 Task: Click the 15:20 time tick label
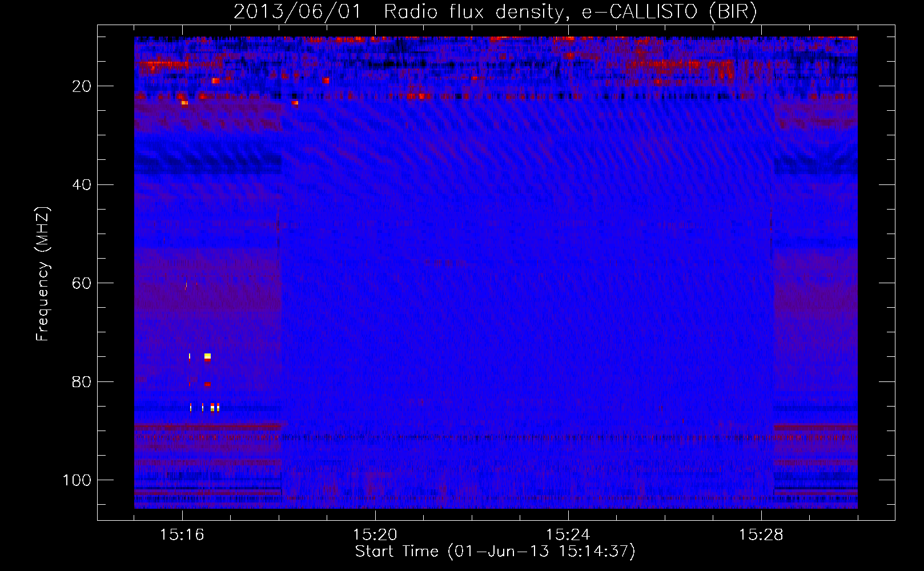click(x=375, y=535)
